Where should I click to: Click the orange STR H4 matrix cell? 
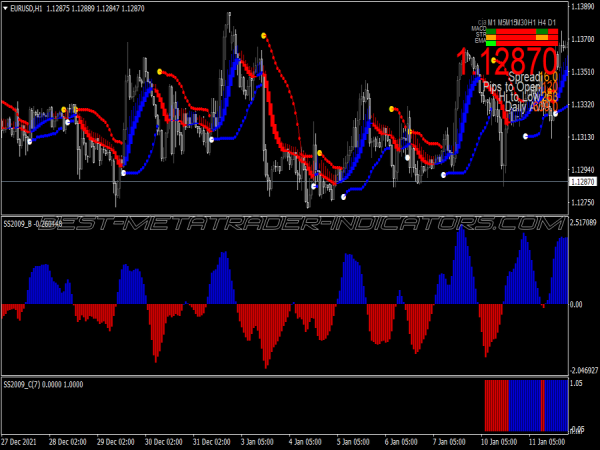click(x=542, y=37)
